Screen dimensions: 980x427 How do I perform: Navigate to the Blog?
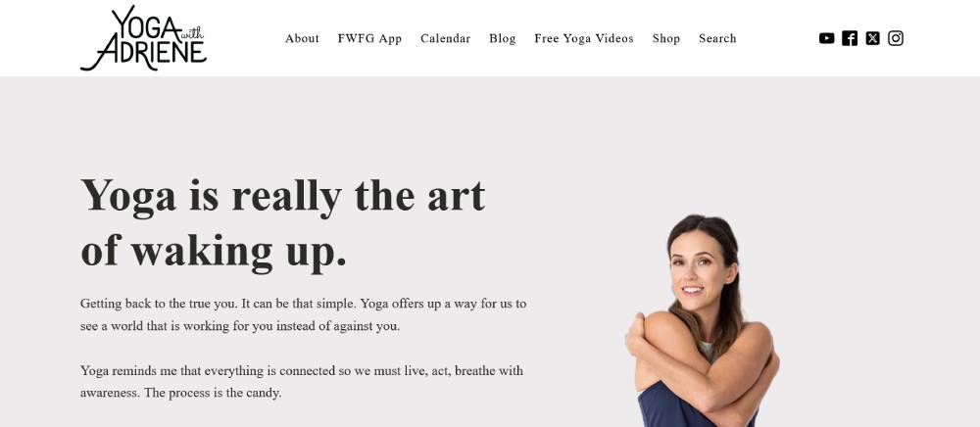pos(503,38)
